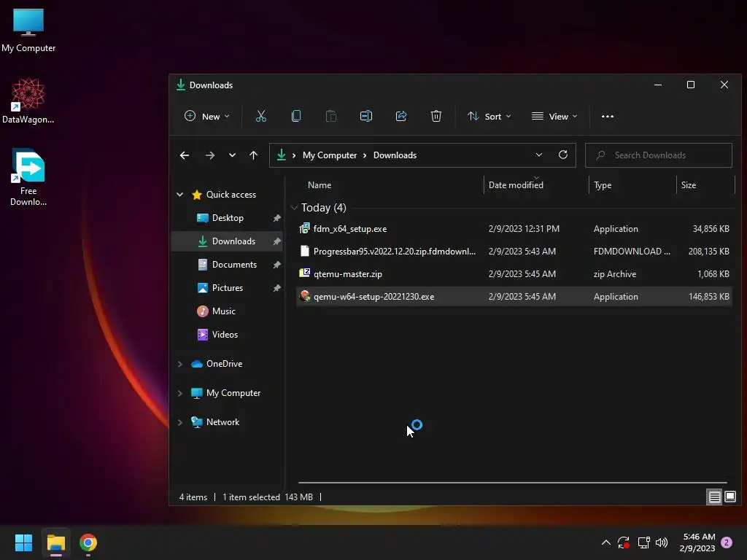This screenshot has width=747, height=560.
Task: Go forward with the right arrow
Action: click(x=209, y=155)
